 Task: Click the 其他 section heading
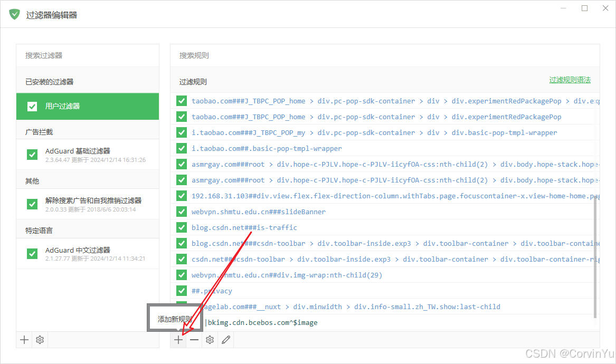[32, 181]
